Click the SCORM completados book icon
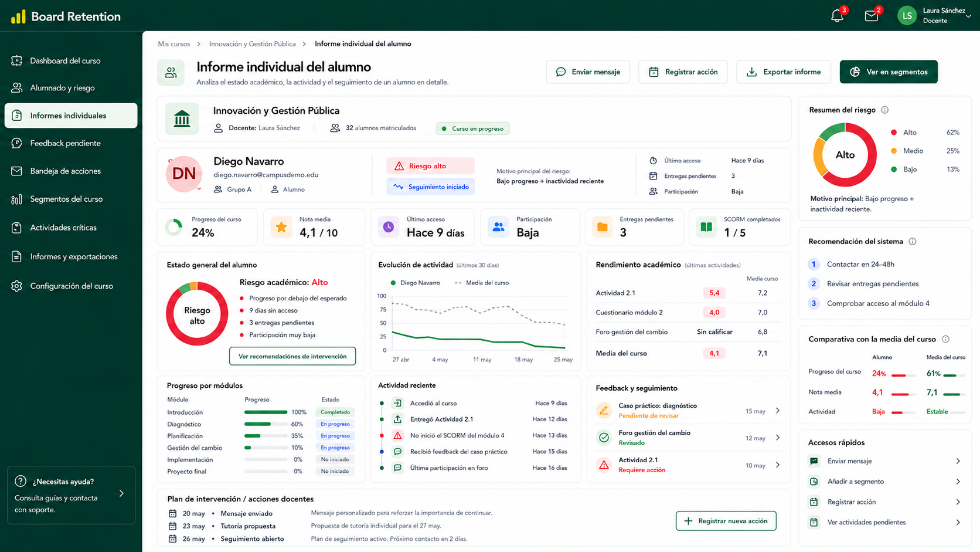This screenshot has height=552, width=980. point(706,227)
